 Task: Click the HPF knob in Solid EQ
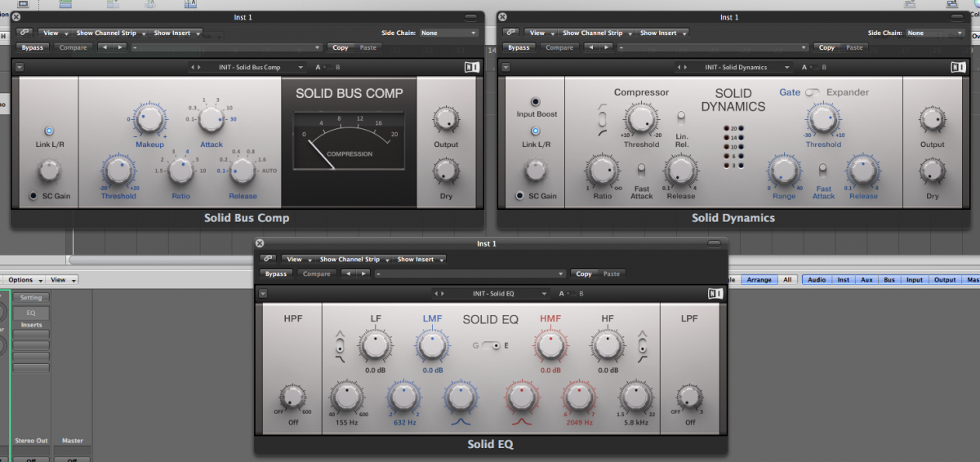click(292, 398)
